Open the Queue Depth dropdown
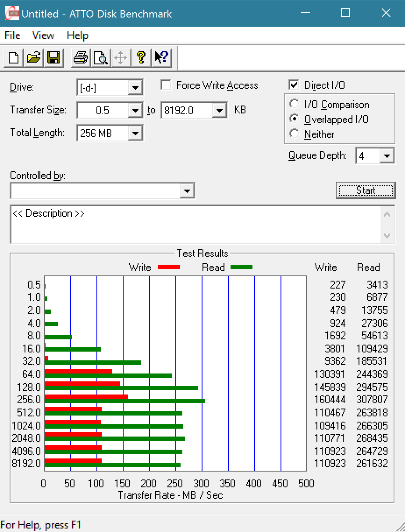 click(387, 156)
